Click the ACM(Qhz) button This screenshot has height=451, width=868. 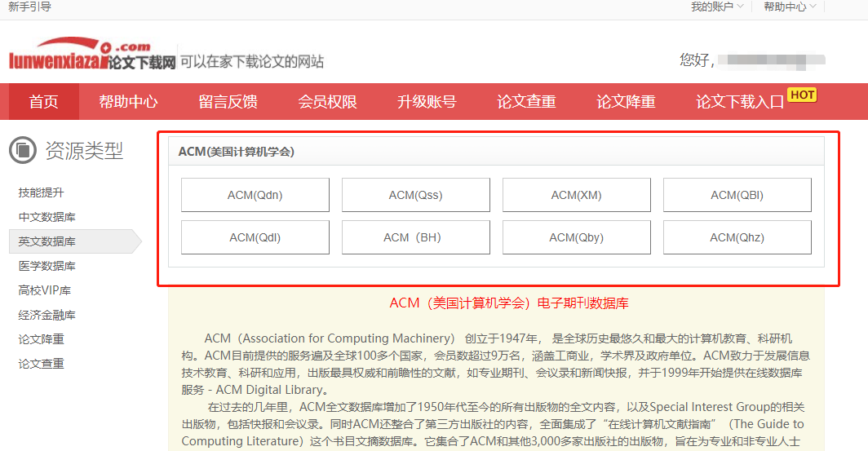(x=737, y=237)
